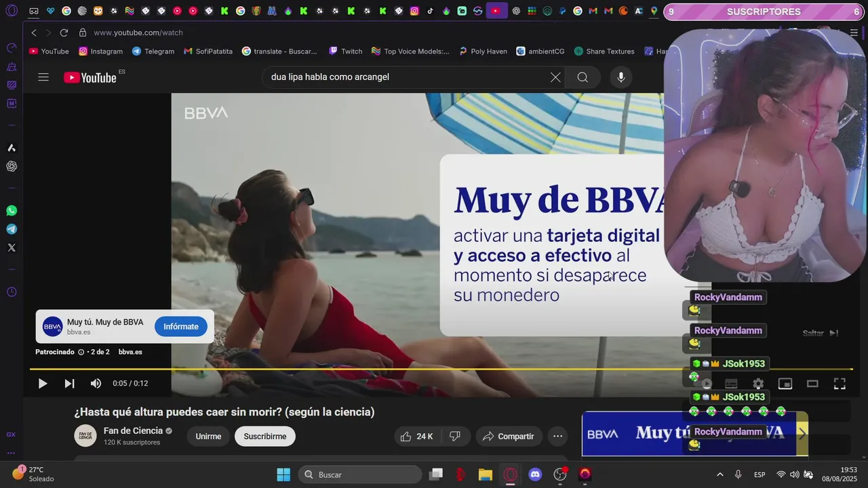868x488 pixels.
Task: Skip to next video
Action: (x=69, y=384)
